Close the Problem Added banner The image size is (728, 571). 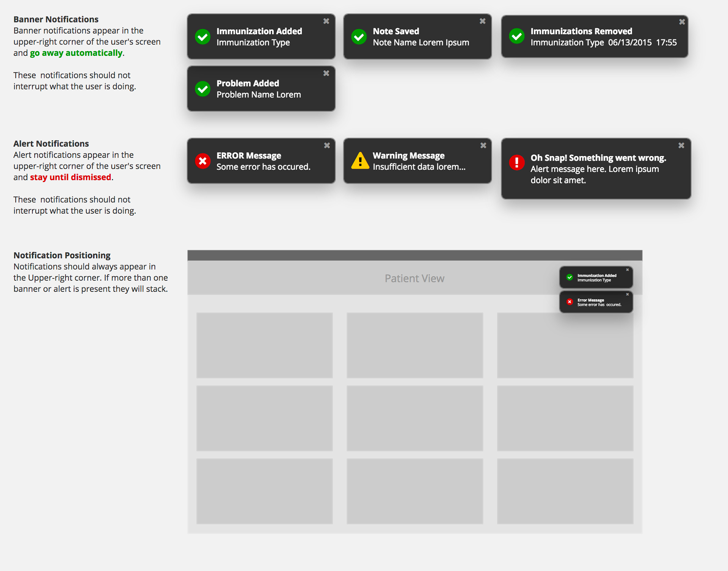(326, 74)
